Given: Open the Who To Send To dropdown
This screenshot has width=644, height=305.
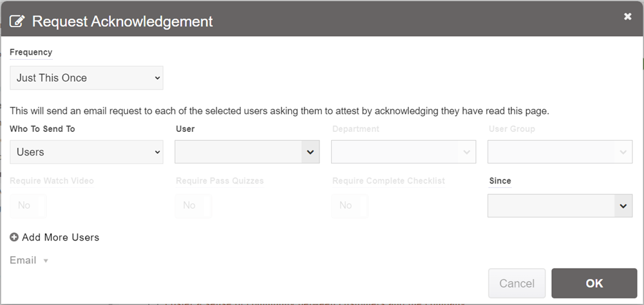Looking at the screenshot, I should (86, 152).
